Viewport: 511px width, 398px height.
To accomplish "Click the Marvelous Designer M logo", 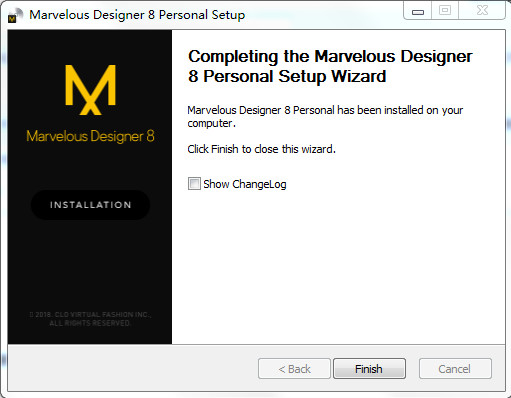I will click(90, 90).
